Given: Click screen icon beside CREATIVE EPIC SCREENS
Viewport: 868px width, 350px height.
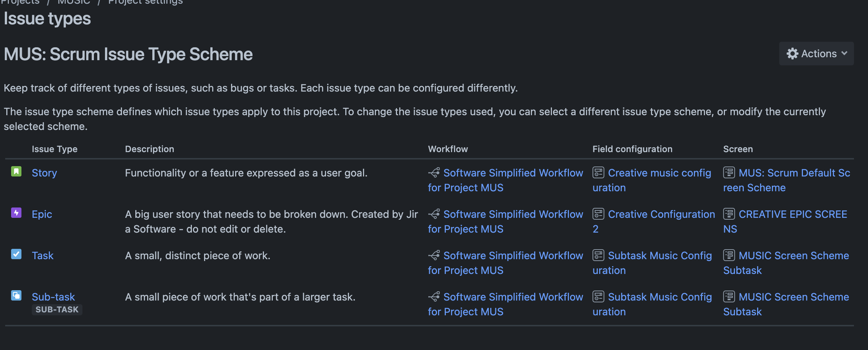Looking at the screenshot, I should pos(729,214).
